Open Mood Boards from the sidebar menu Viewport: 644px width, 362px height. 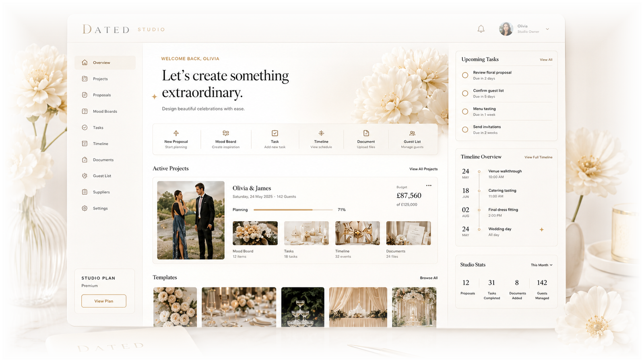pyautogui.click(x=105, y=111)
